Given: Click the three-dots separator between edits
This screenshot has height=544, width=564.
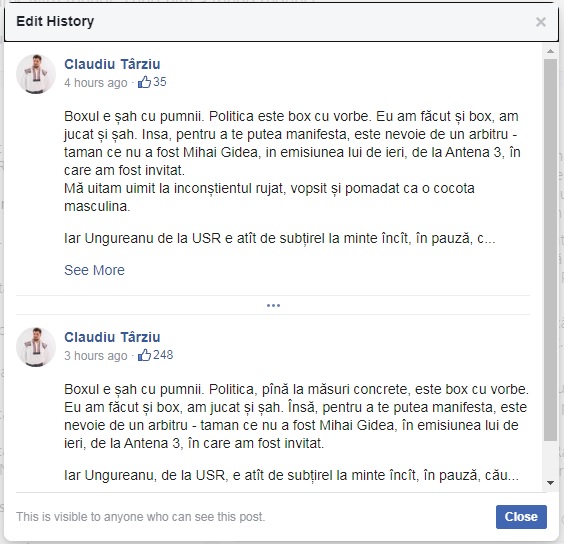Looking at the screenshot, I should pos(273,305).
